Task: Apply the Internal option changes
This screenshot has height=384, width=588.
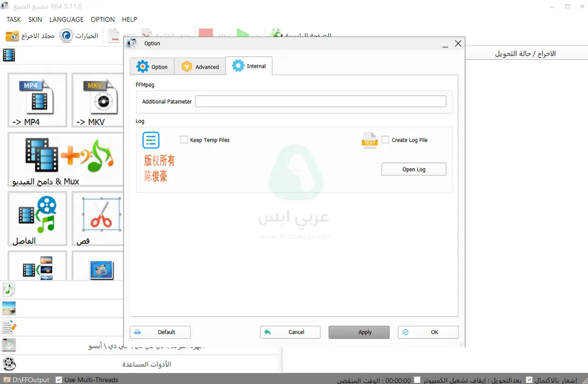Action: tap(359, 332)
